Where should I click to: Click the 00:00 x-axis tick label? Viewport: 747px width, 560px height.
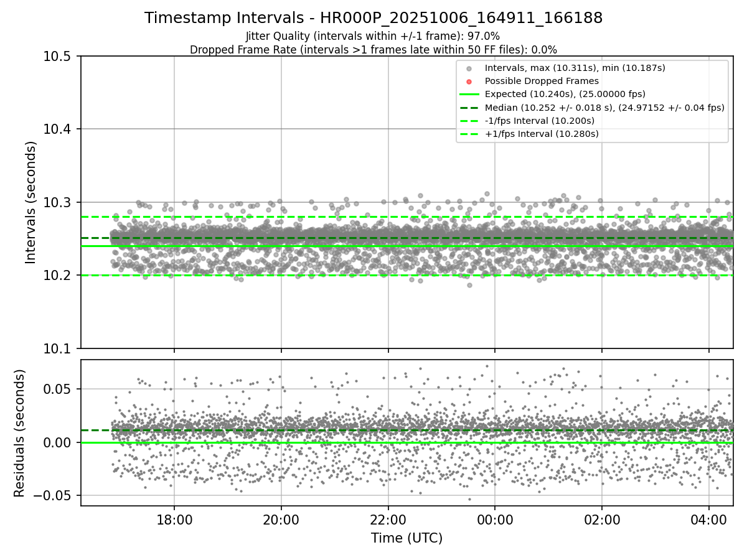coord(495,520)
